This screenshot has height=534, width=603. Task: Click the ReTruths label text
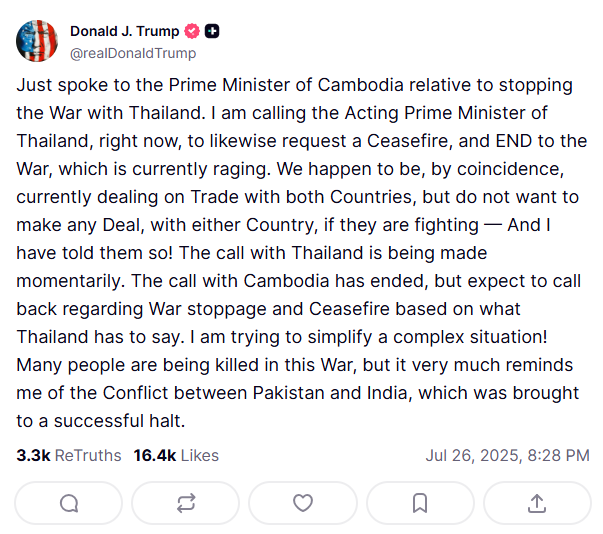(88, 456)
